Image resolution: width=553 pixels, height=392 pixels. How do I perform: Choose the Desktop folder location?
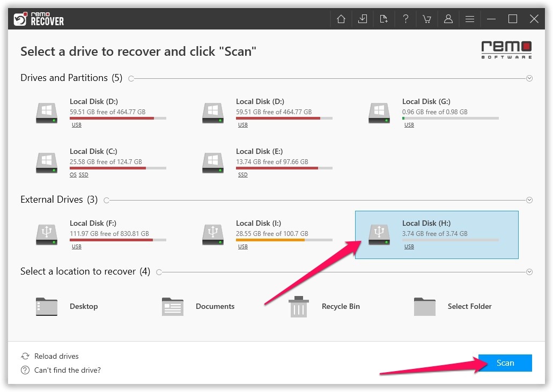point(67,306)
